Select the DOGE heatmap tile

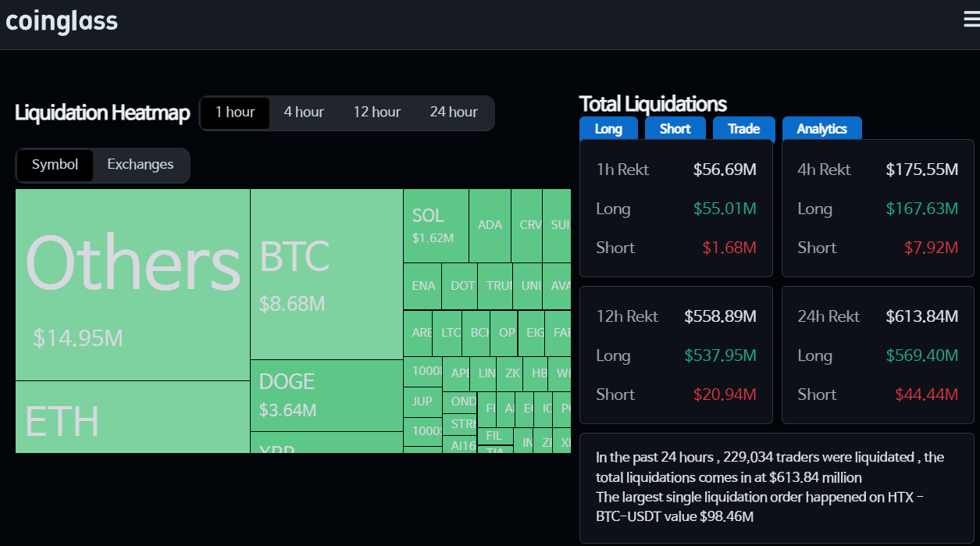(x=326, y=396)
